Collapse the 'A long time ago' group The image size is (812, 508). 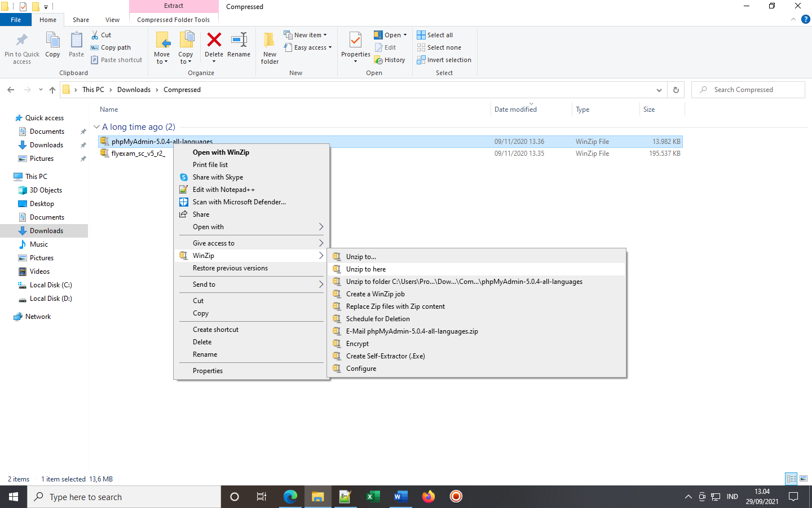point(96,127)
